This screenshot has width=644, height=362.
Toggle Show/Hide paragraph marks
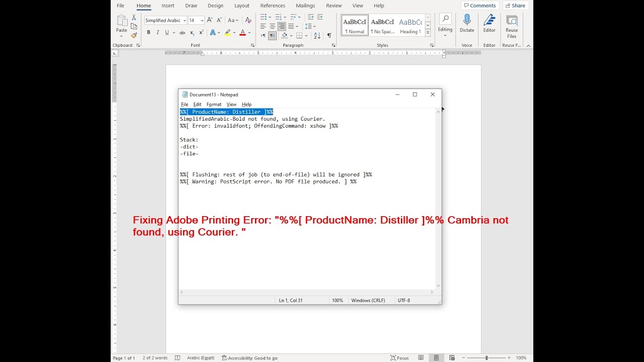pyautogui.click(x=329, y=36)
